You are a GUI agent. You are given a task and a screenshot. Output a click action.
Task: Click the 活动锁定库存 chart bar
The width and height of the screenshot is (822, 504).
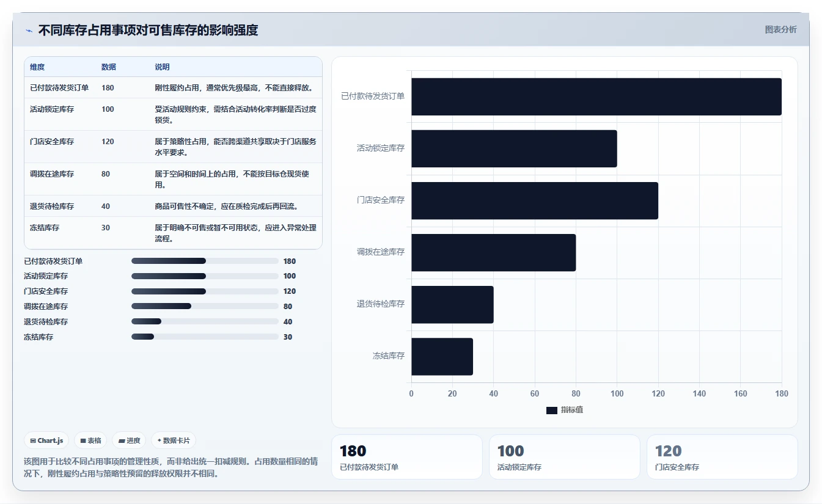[x=514, y=148]
